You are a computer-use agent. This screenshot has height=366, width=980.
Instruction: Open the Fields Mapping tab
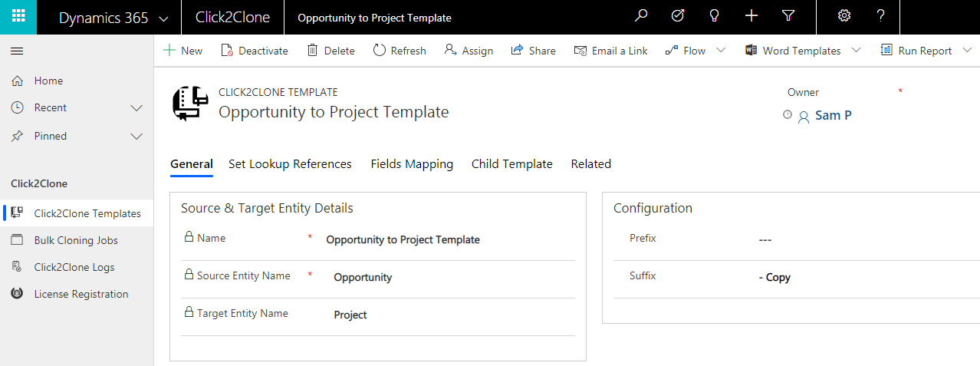(412, 164)
